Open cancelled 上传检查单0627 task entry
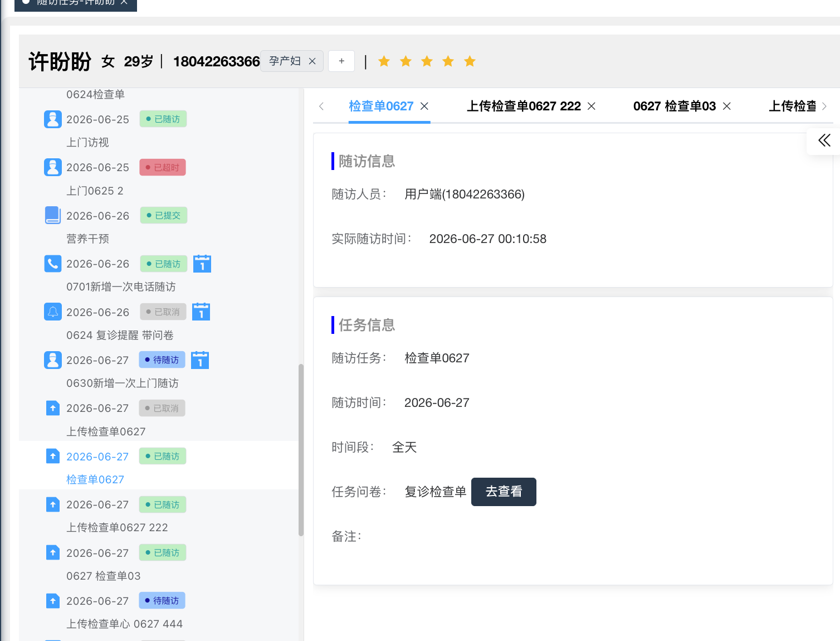 pyautogui.click(x=106, y=431)
